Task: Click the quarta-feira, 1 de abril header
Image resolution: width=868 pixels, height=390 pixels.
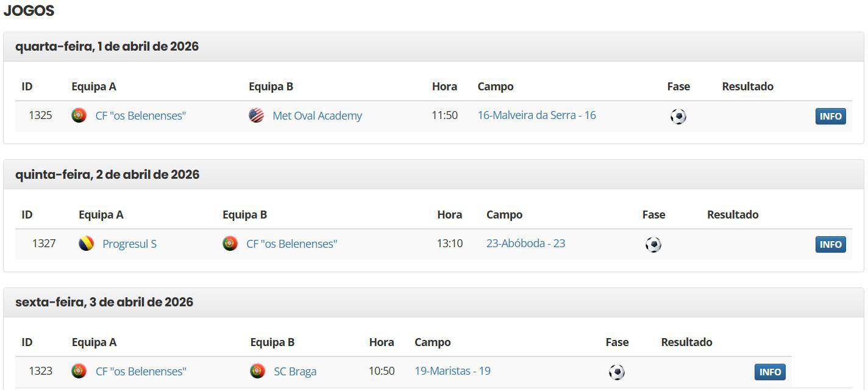Action: 107,46
